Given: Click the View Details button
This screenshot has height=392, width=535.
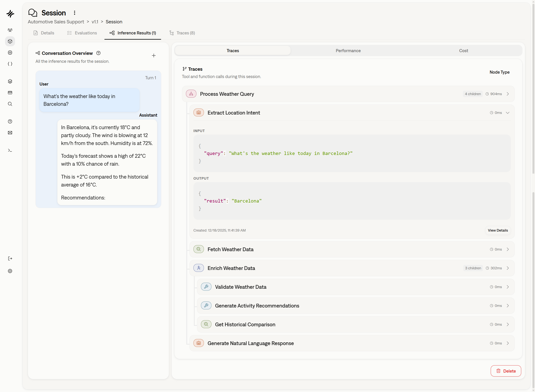Looking at the screenshot, I should coord(498,230).
